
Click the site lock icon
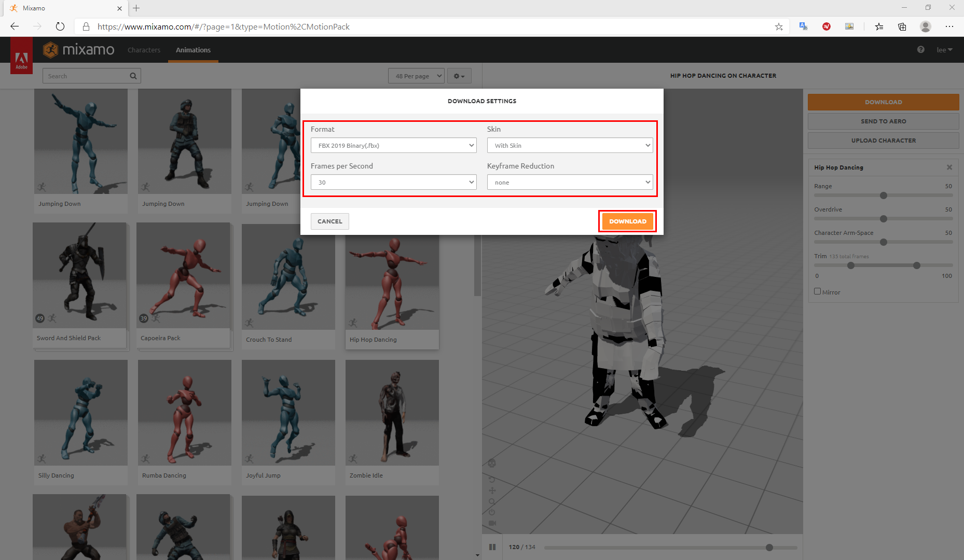tap(86, 26)
